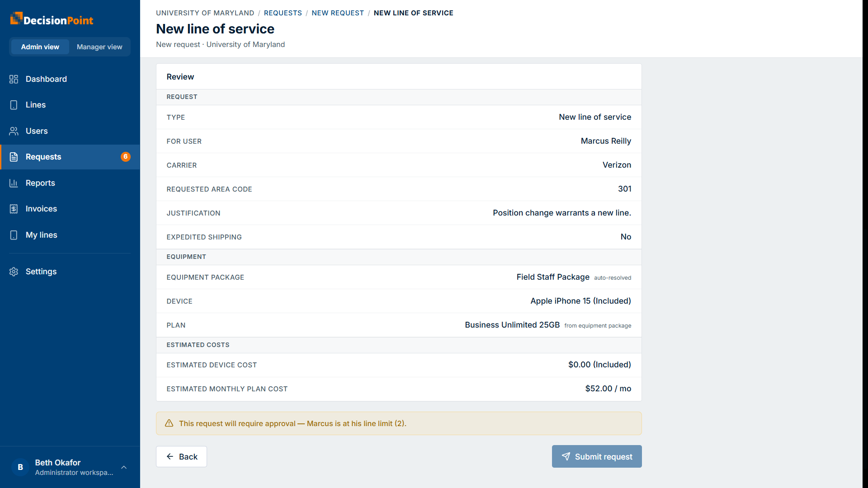Click the Dashboard grid icon
Image resolution: width=868 pixels, height=488 pixels.
[14, 79]
